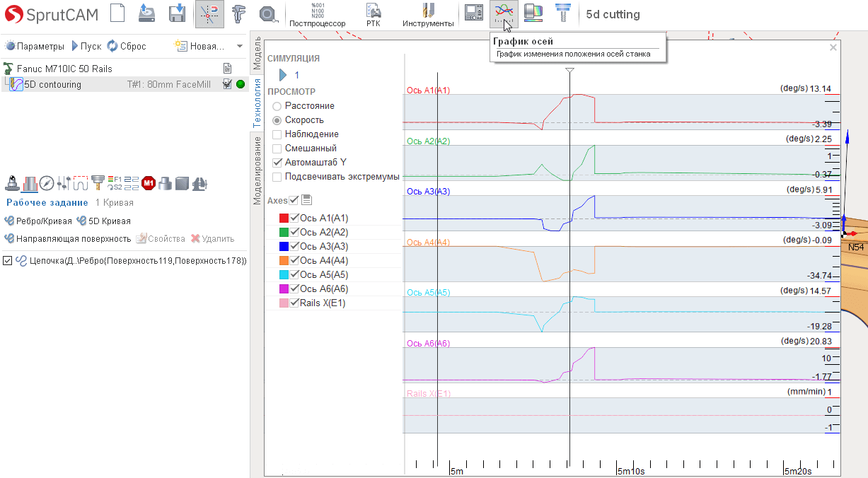Screen dimensions: 868x478
Task: Open the Новая operation dropdown
Action: 199,46
